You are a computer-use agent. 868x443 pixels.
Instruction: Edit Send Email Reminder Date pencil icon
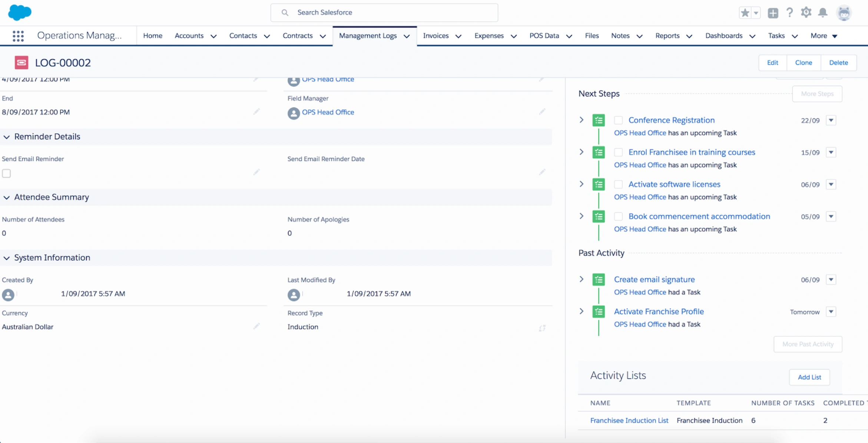pyautogui.click(x=542, y=172)
